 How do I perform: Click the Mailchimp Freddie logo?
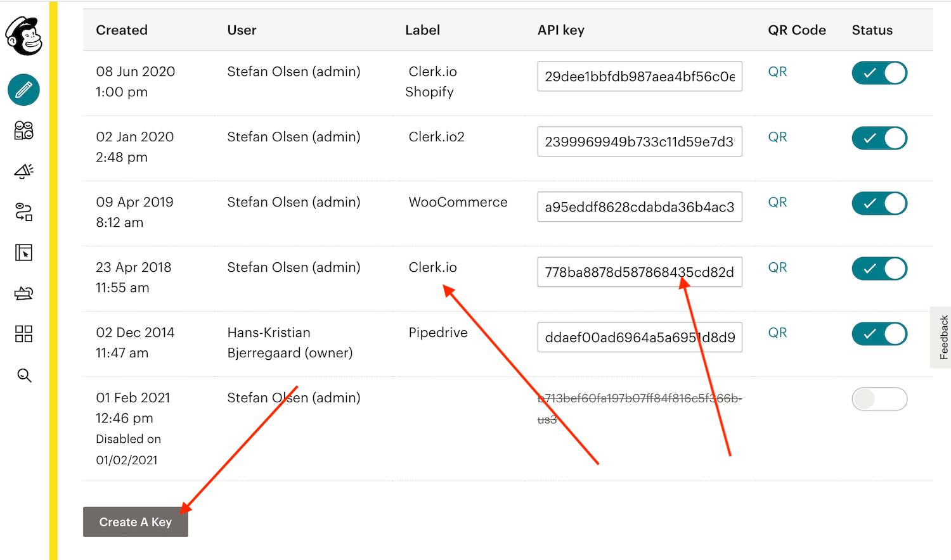pos(24,35)
